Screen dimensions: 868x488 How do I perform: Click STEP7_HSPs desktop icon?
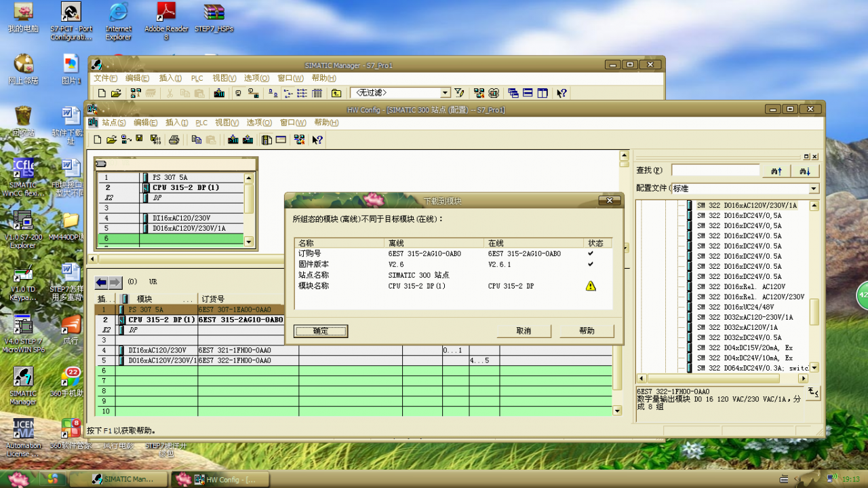[214, 18]
